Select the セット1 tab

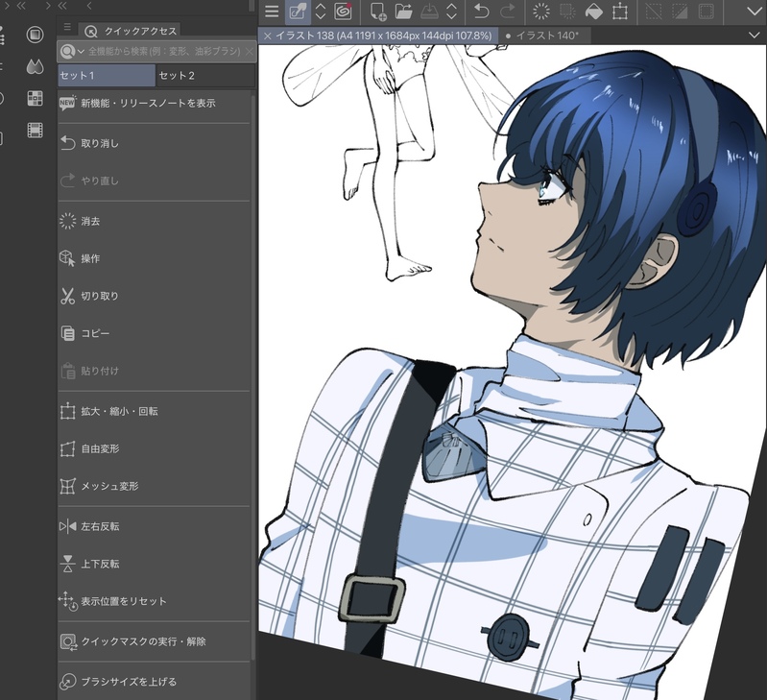(107, 75)
